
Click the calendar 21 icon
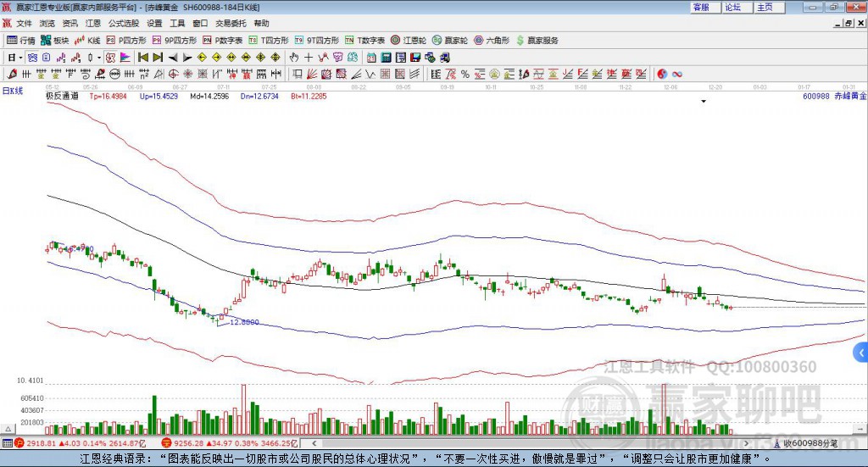(371, 58)
